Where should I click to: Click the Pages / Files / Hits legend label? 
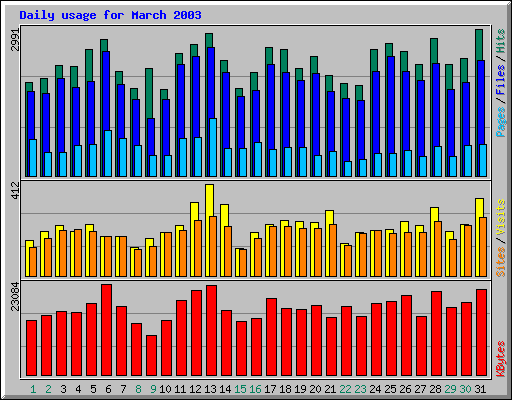tap(500, 83)
